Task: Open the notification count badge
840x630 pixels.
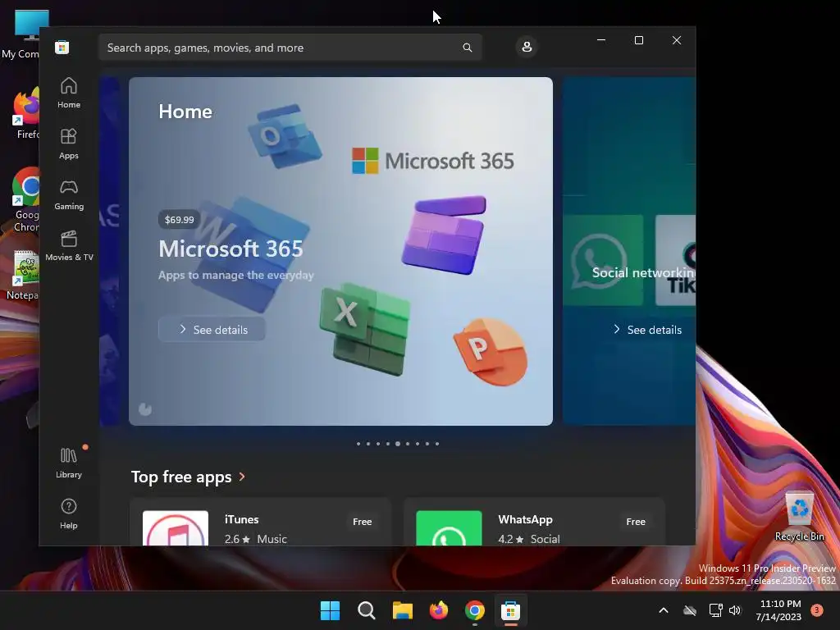Action: click(817, 609)
